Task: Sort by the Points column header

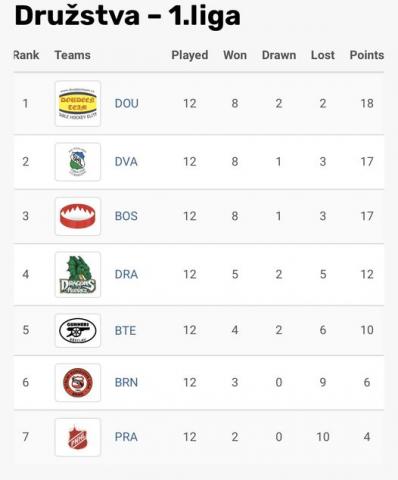Action: point(367,55)
